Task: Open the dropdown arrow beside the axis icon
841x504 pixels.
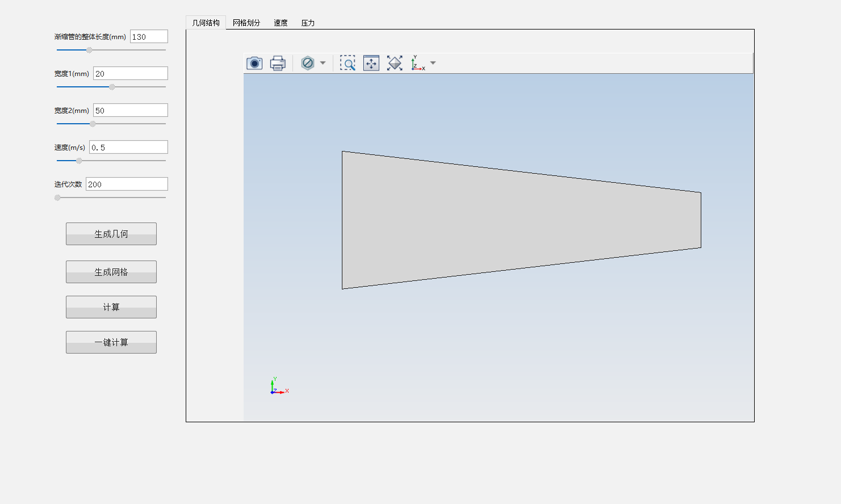Action: pos(433,63)
